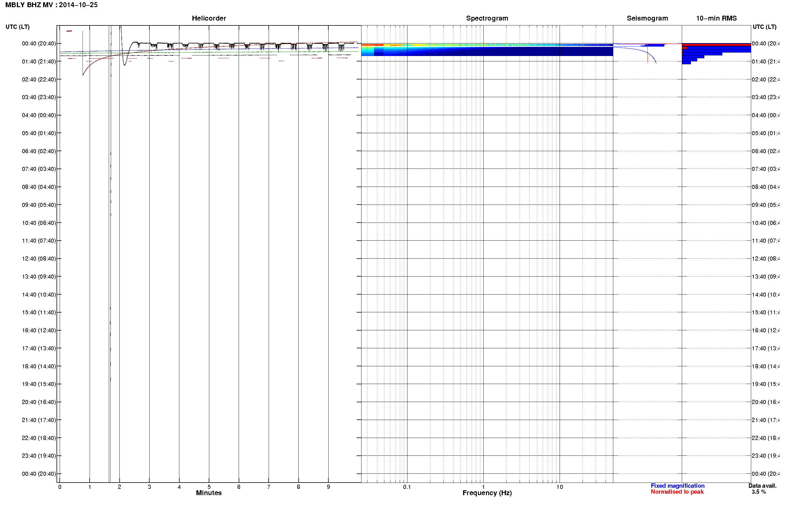
Task: Click the left '16:40 (12:40)' time label
Action: pyautogui.click(x=39, y=331)
